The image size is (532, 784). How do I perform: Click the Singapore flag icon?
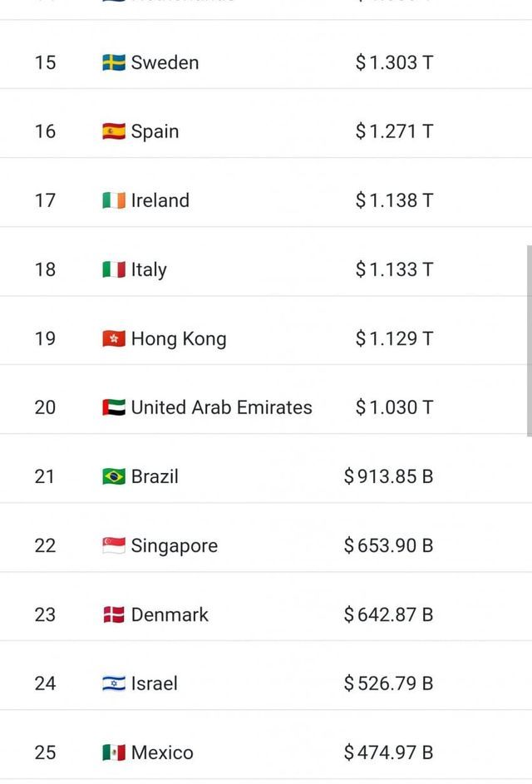[x=114, y=545]
